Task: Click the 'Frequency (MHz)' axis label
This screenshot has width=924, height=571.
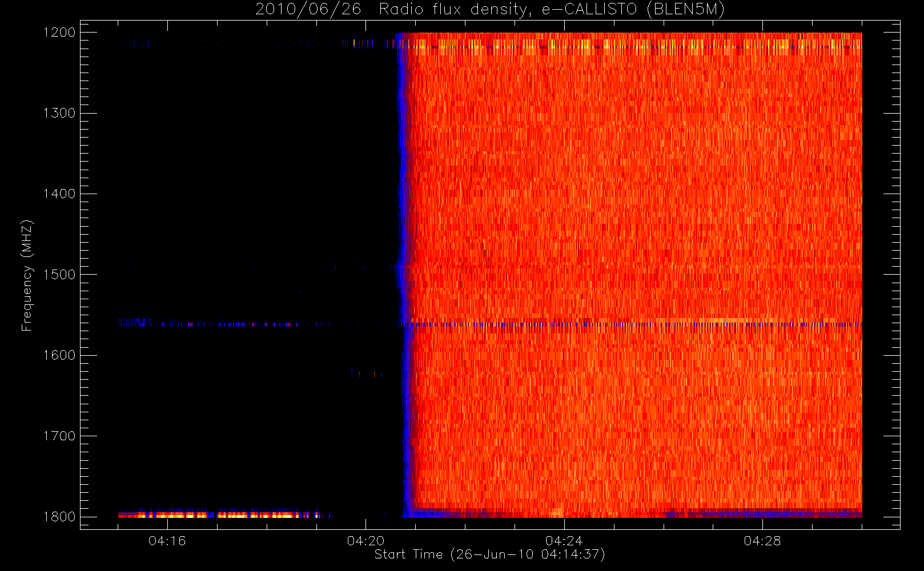Action: [x=27, y=275]
